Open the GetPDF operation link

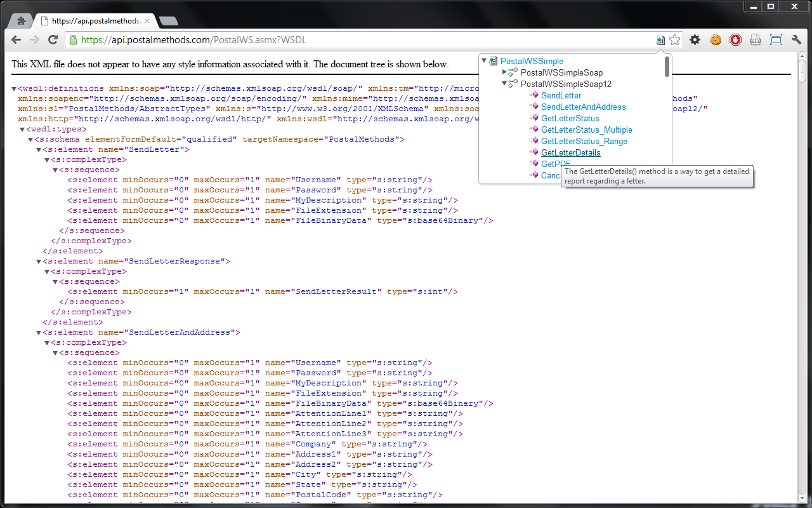pyautogui.click(x=556, y=164)
